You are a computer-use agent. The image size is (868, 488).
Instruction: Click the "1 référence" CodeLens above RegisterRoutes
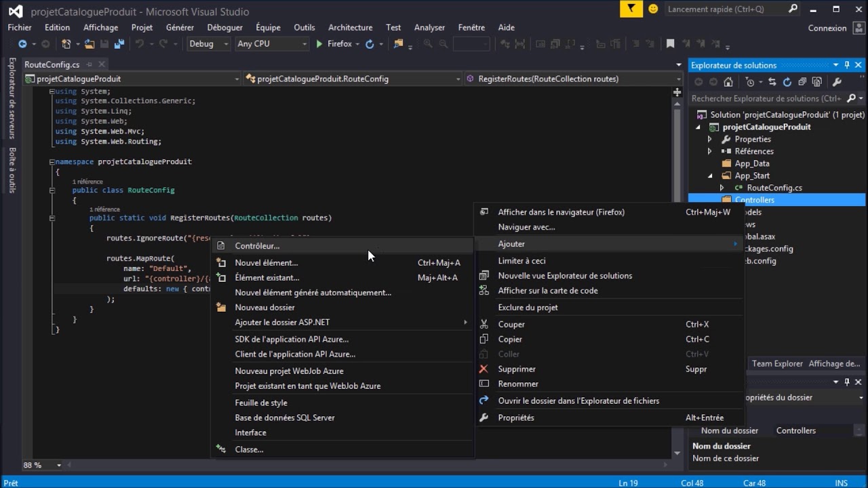pos(104,209)
